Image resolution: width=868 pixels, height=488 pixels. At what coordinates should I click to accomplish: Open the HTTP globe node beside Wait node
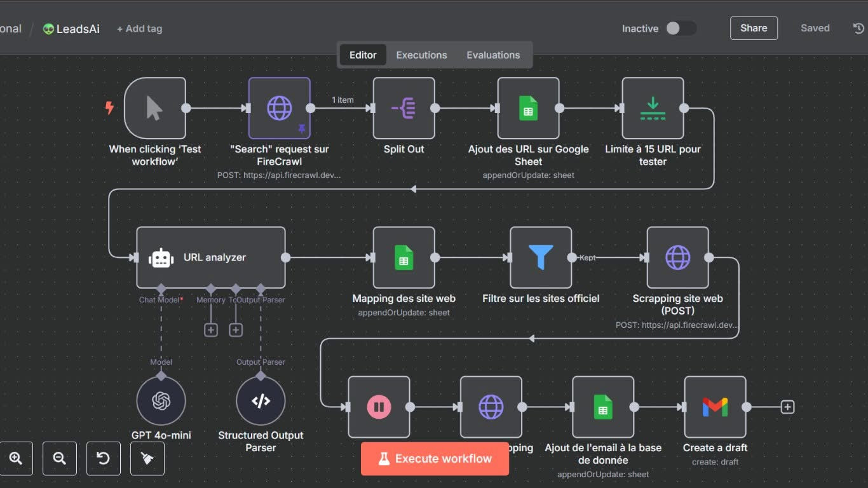491,407
